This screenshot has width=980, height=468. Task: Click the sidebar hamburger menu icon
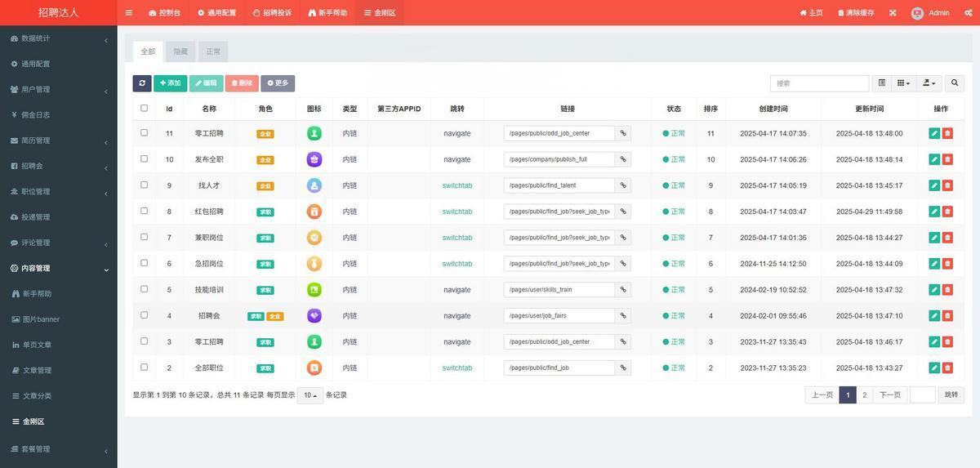[x=129, y=13]
